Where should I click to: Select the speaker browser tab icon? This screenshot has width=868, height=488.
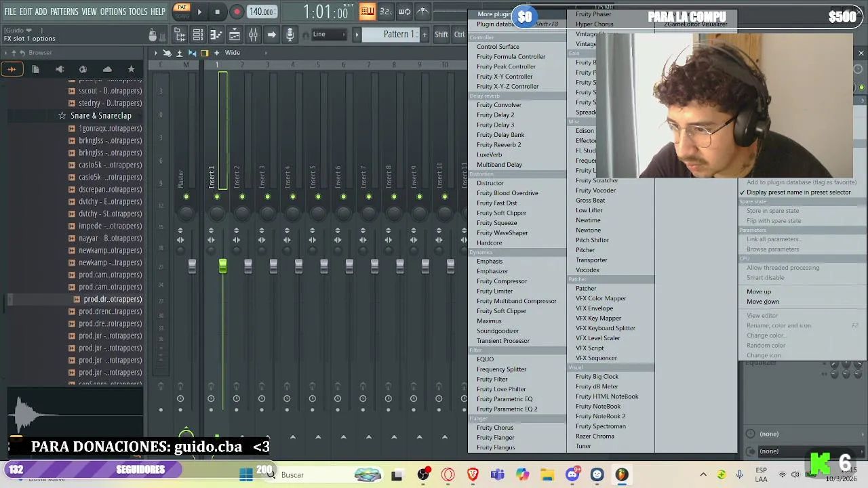pos(60,69)
